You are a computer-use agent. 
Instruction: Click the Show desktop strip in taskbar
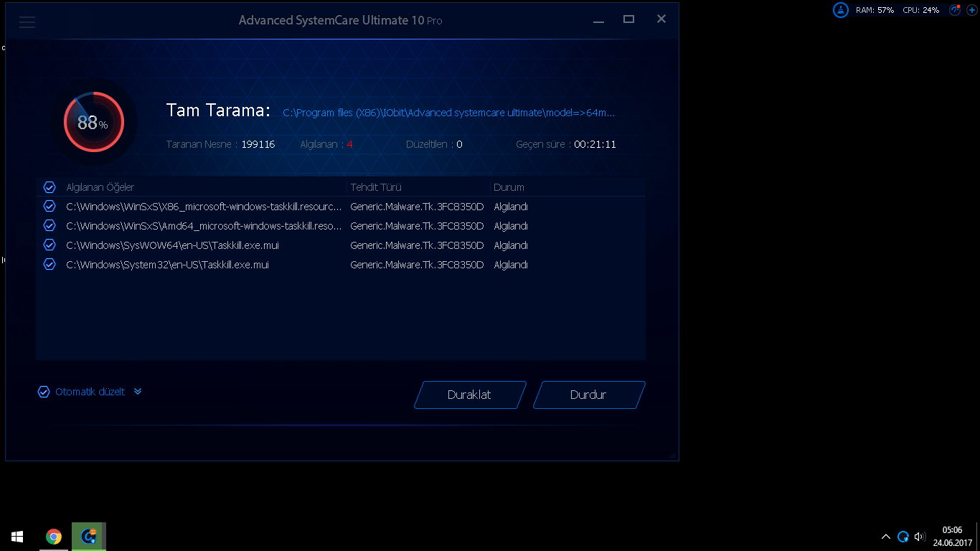978,536
